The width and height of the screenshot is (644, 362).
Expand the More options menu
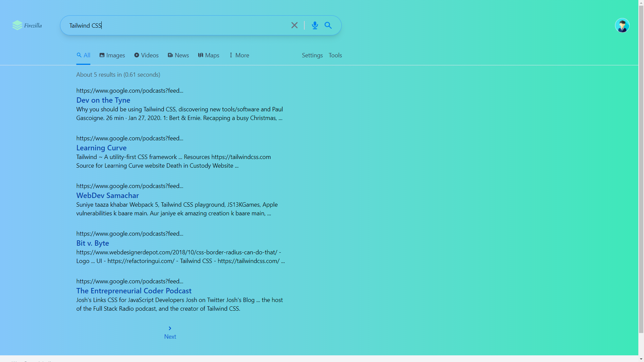coord(239,55)
